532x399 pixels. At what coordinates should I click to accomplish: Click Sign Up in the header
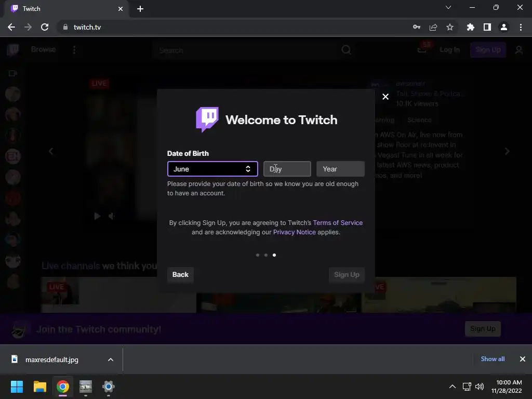coord(488,50)
